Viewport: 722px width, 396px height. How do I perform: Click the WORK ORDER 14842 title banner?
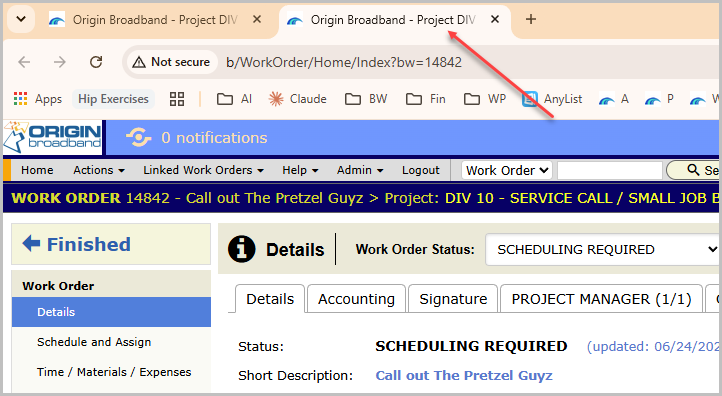point(362,198)
